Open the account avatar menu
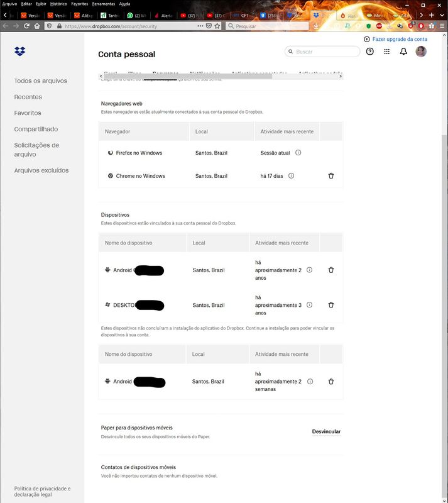Image resolution: width=448 pixels, height=503 pixels. point(421,52)
